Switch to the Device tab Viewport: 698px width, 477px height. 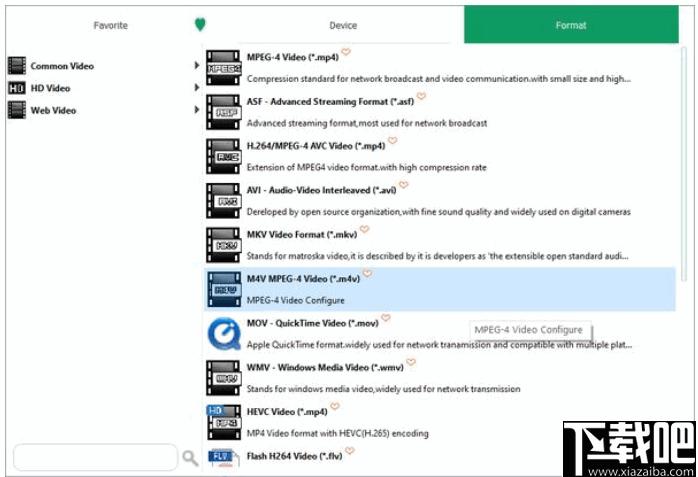click(x=343, y=25)
